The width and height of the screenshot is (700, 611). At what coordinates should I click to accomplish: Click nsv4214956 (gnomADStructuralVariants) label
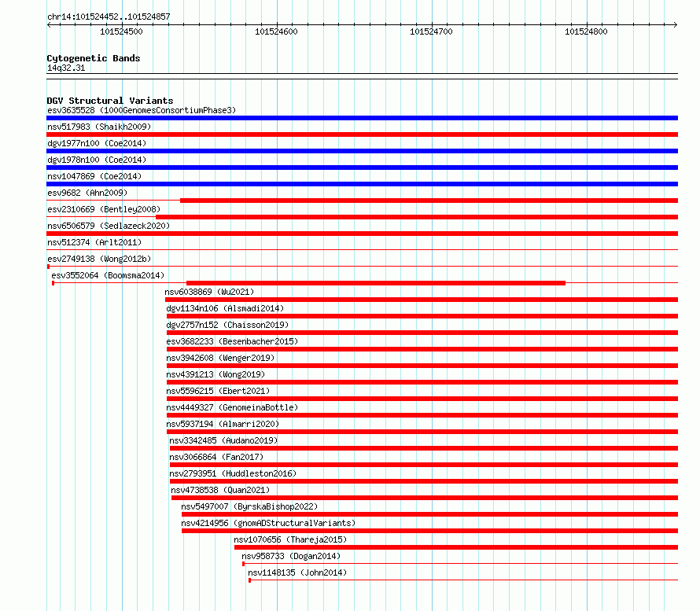(x=269, y=523)
